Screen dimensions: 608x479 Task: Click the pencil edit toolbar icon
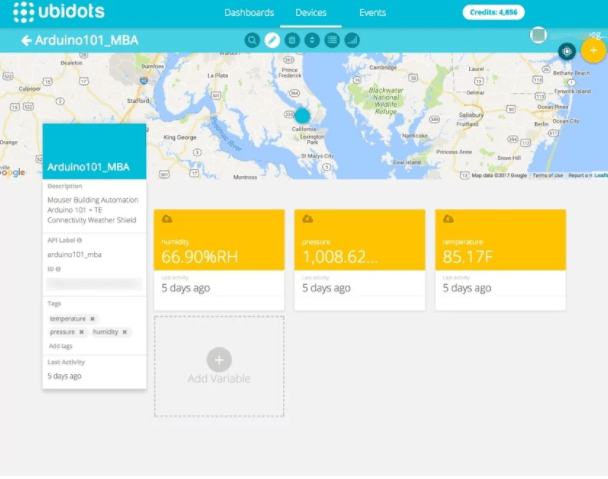tap(272, 40)
